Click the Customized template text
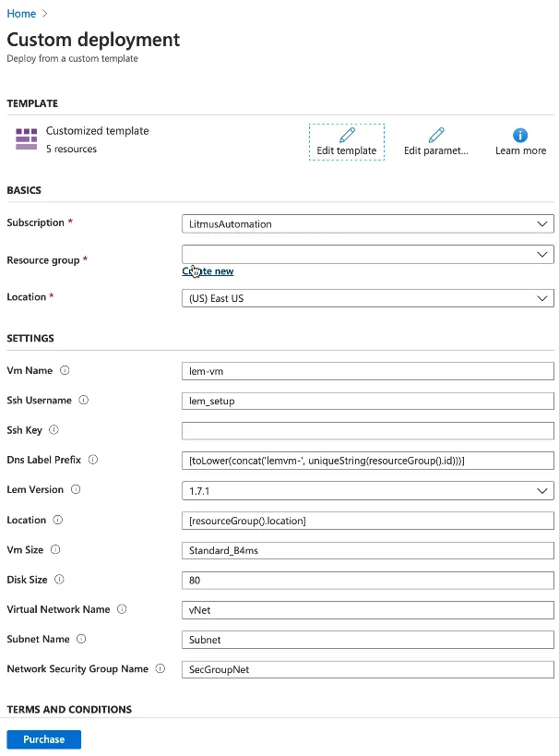 98,131
